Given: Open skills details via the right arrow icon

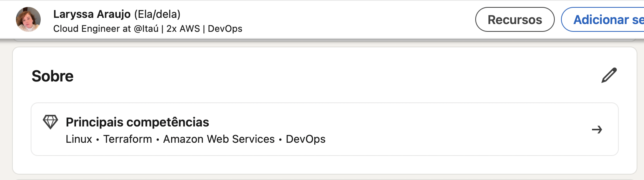Looking at the screenshot, I should [x=597, y=130].
